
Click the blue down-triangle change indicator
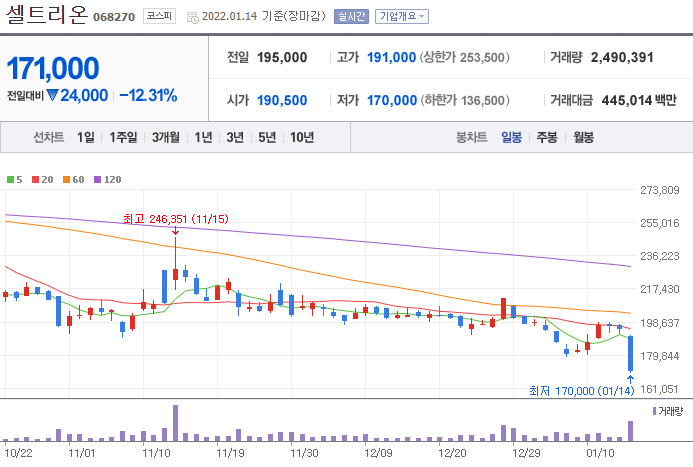click(x=52, y=95)
